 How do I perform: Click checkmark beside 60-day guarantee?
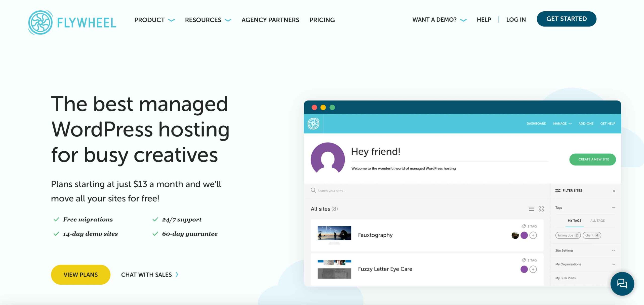coord(155,234)
